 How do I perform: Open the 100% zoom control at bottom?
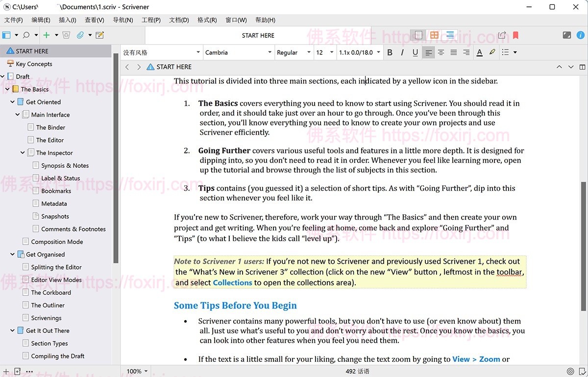click(137, 371)
